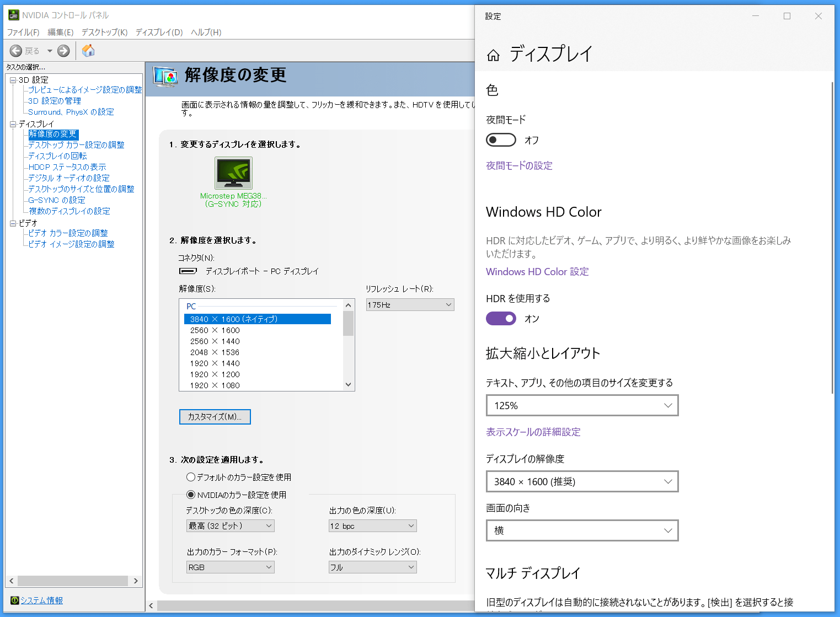Open display resolution 3840 × 1600 (推奨) dropdown
This screenshot has width=840, height=617.
coord(582,482)
